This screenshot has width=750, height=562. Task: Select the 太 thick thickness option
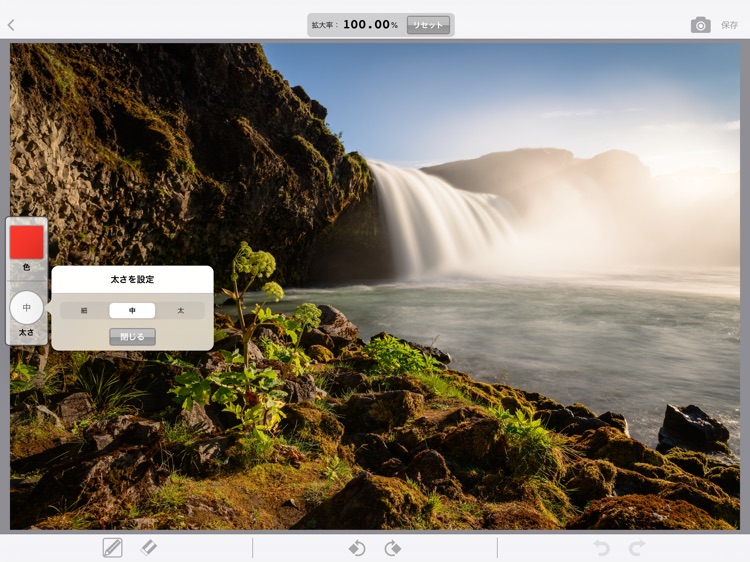click(x=180, y=310)
